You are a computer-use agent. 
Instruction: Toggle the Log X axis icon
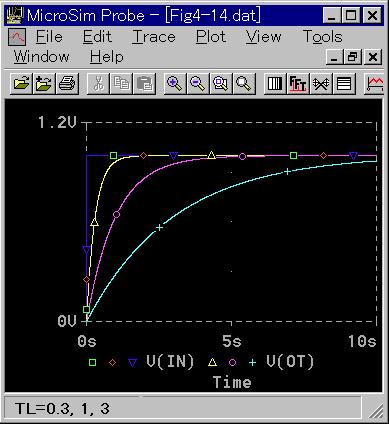coord(275,83)
